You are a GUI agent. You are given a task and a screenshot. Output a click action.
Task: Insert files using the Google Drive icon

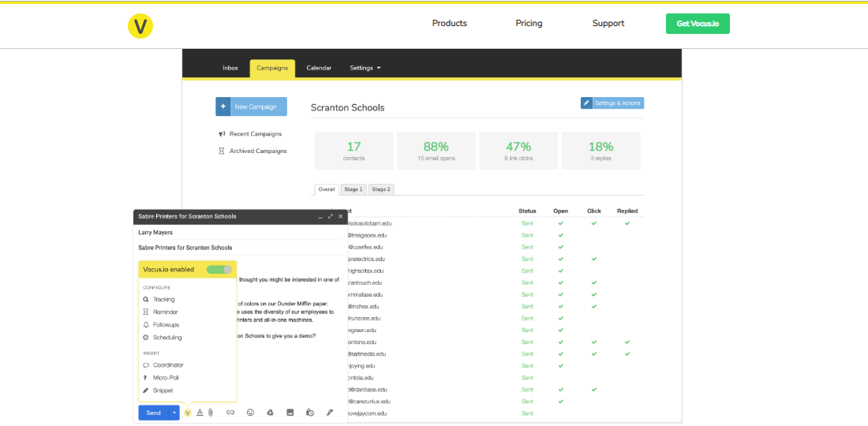tap(270, 412)
